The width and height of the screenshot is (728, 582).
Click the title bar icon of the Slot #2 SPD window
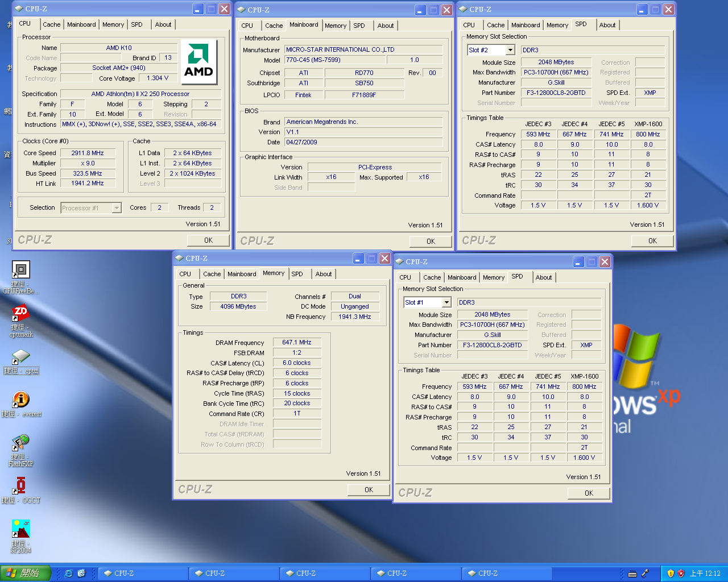pyautogui.click(x=463, y=9)
